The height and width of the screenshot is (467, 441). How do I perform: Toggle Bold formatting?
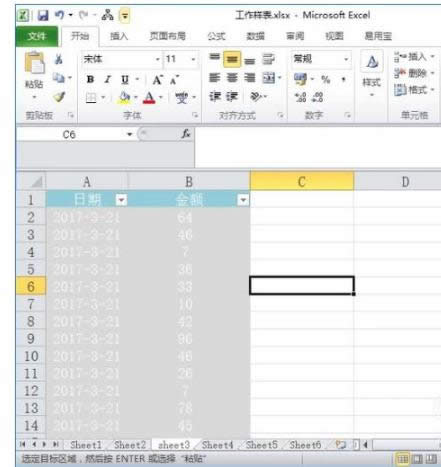90,79
